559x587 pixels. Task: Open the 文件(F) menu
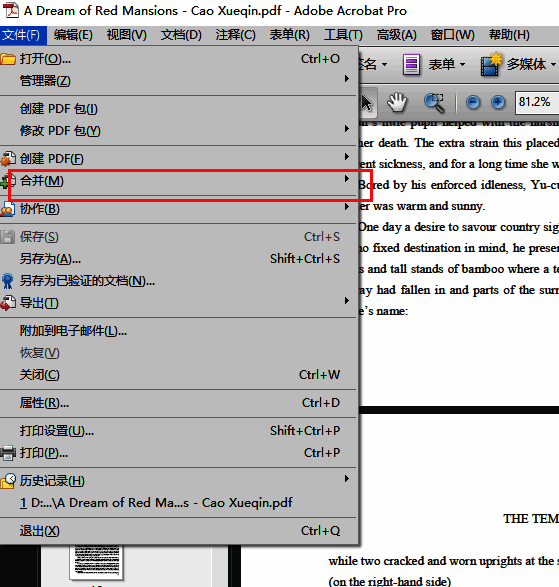(x=22, y=35)
